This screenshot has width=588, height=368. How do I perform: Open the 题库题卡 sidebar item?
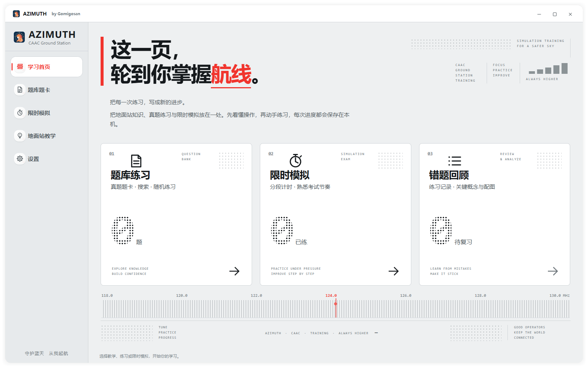46,90
